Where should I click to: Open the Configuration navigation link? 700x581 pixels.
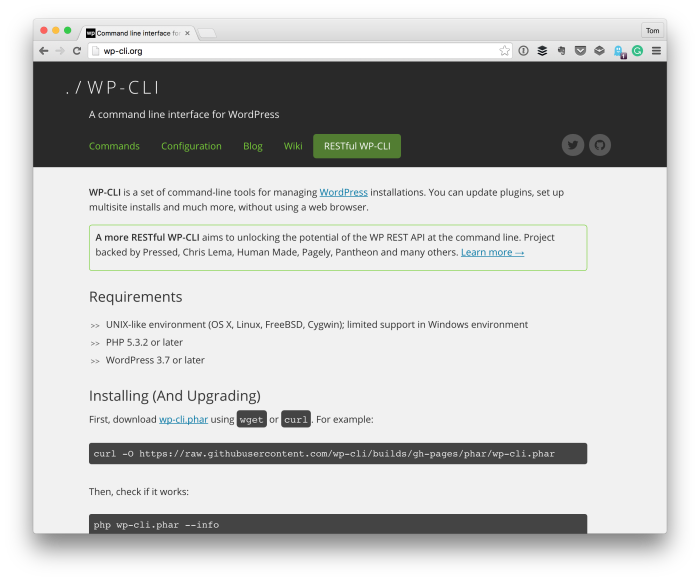coord(191,146)
